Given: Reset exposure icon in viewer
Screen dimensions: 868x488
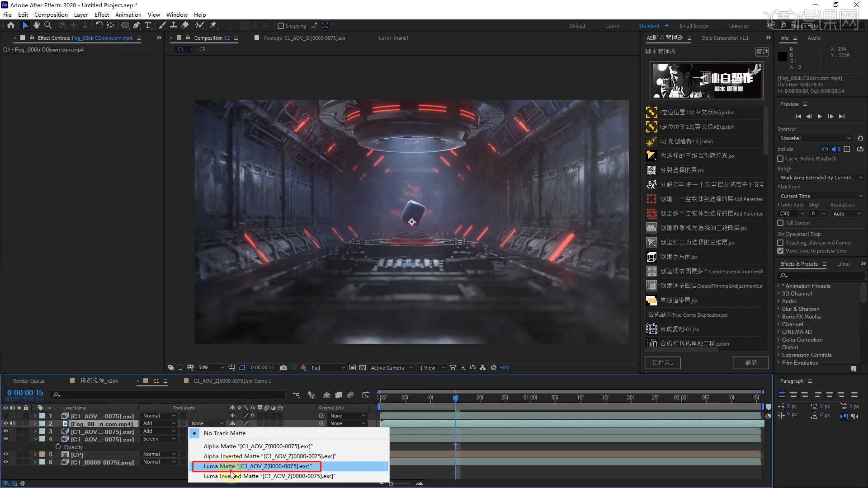Looking at the screenshot, I should [x=494, y=368].
